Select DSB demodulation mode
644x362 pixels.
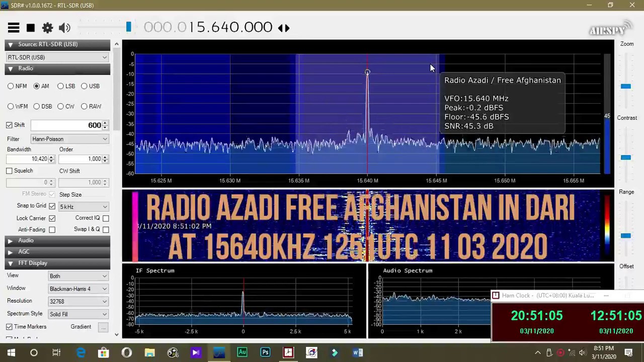click(36, 106)
